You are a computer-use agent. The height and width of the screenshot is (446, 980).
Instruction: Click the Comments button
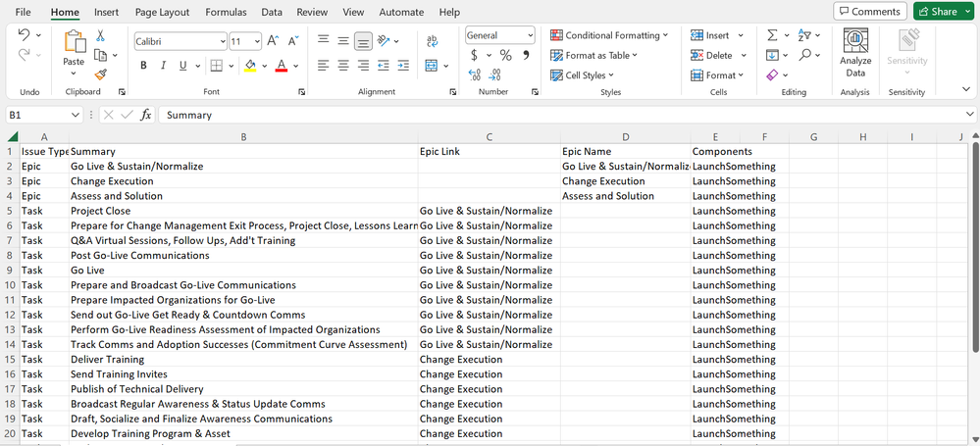pos(870,11)
